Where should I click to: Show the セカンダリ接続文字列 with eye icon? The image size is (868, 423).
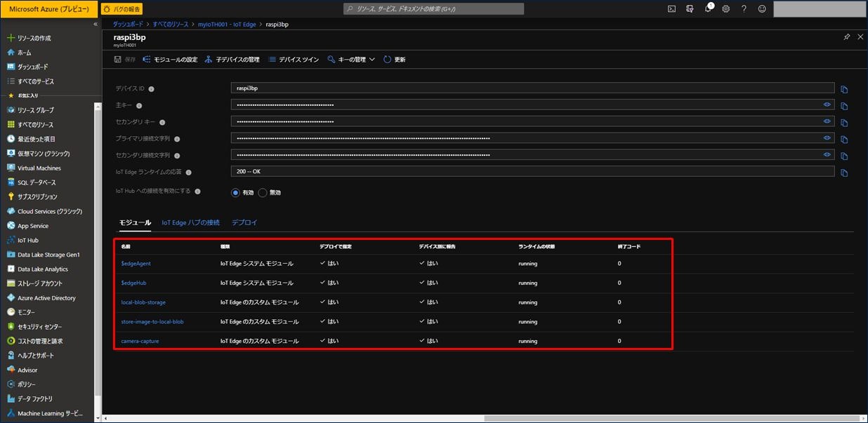(827, 155)
